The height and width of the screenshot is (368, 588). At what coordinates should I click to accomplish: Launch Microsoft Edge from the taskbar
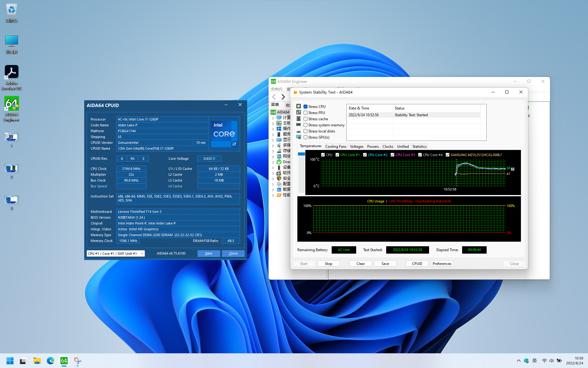click(51, 361)
